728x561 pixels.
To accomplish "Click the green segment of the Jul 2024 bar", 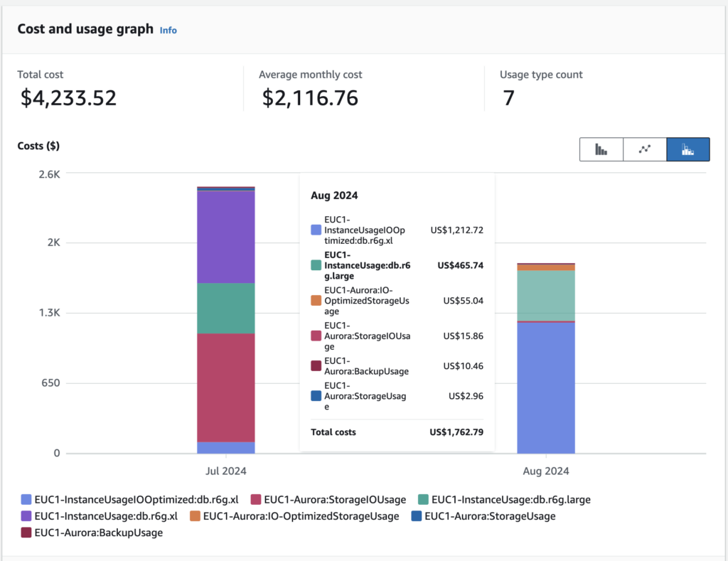I will pos(226,309).
